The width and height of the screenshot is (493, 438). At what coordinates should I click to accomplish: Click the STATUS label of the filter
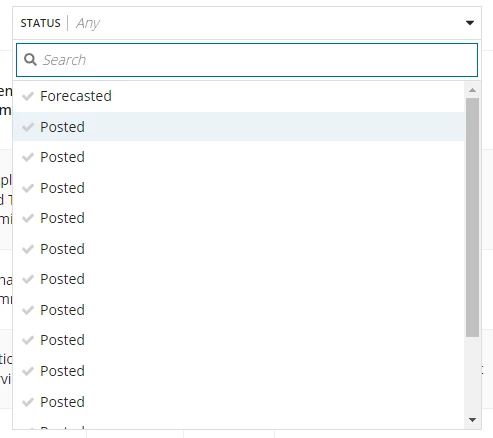[40, 23]
